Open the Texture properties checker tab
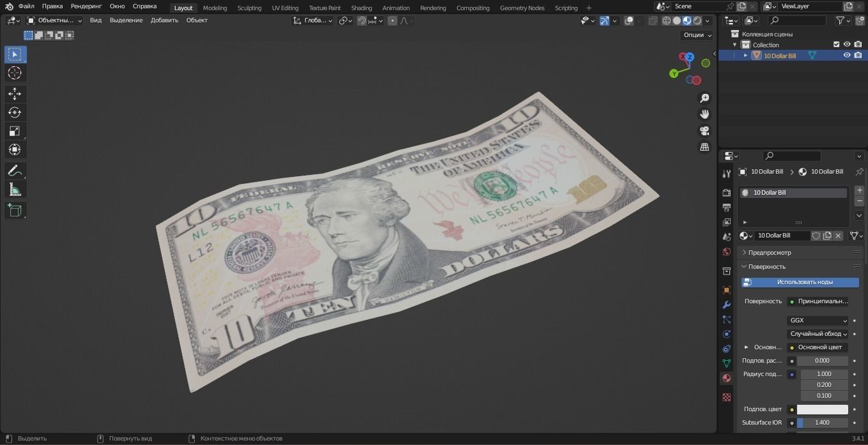Viewport: 868px width, 445px height. [726, 397]
